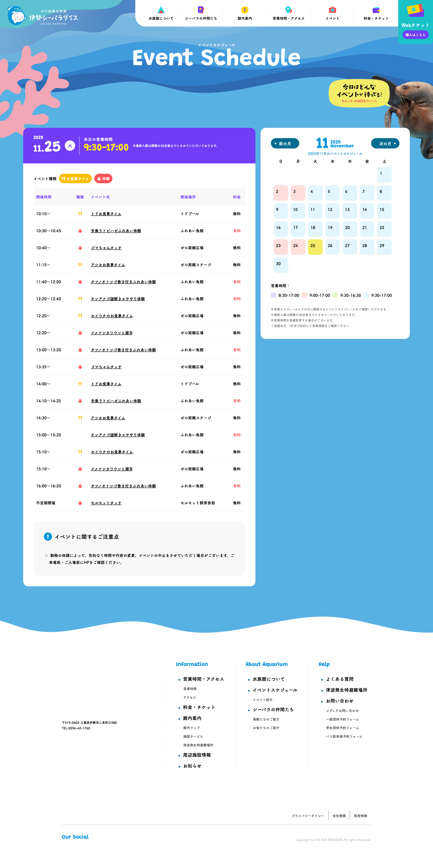Click the yellow info icon above 館内案内

(x=245, y=10)
